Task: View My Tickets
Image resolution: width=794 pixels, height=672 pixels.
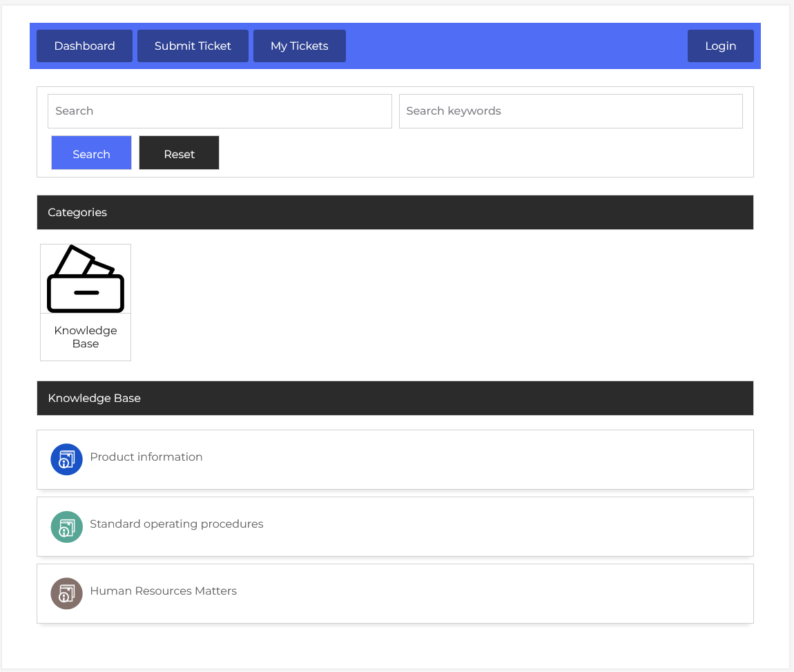Action: 299,46
